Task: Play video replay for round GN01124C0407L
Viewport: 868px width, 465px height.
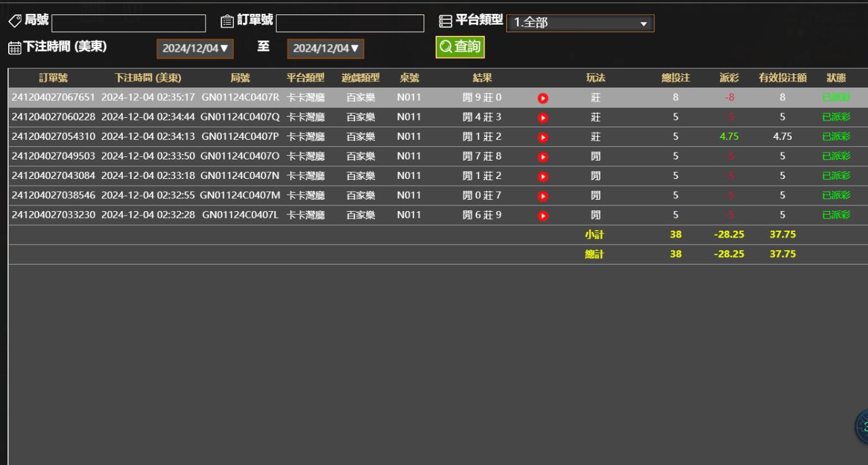Action: 543,215
